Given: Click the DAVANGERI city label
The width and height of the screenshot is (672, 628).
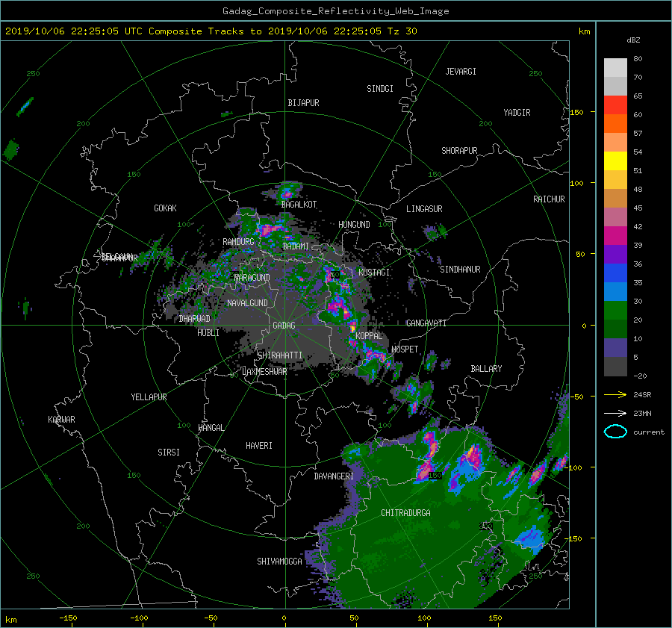Looking at the screenshot, I should [334, 476].
